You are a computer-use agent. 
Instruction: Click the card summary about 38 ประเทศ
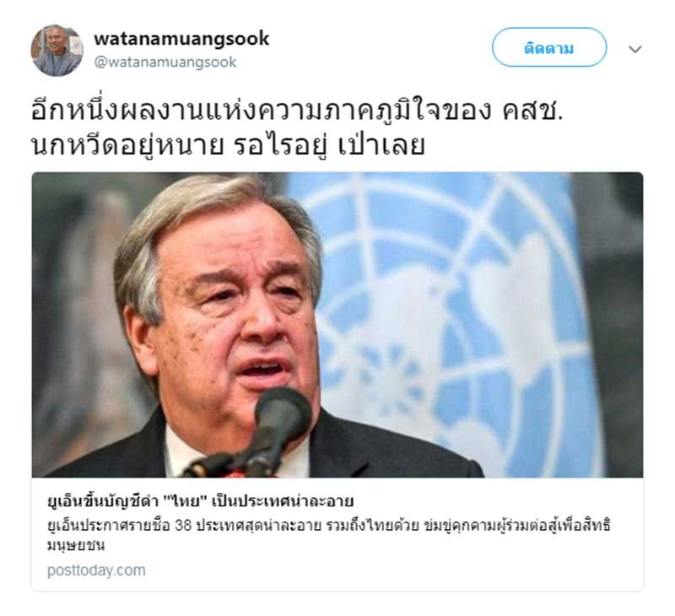[329, 535]
